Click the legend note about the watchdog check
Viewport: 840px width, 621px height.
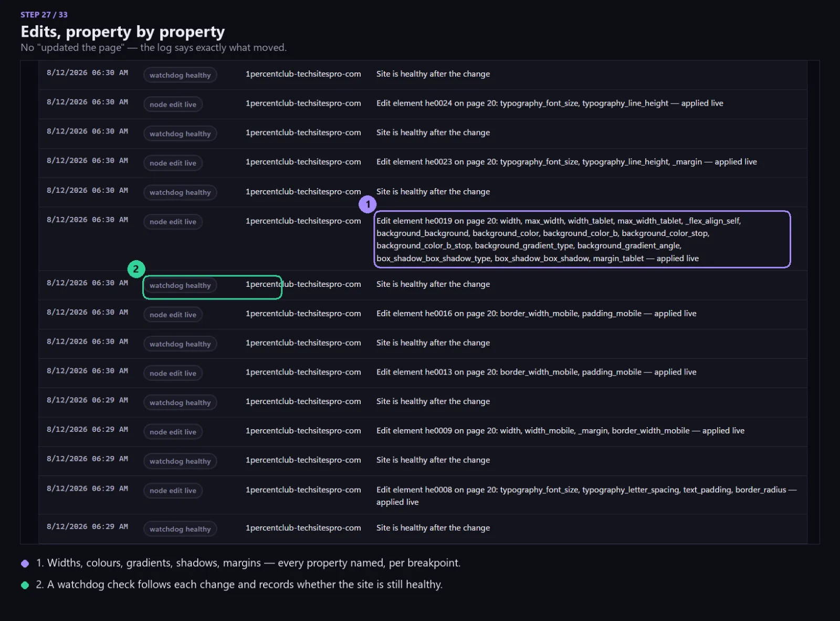point(239,585)
